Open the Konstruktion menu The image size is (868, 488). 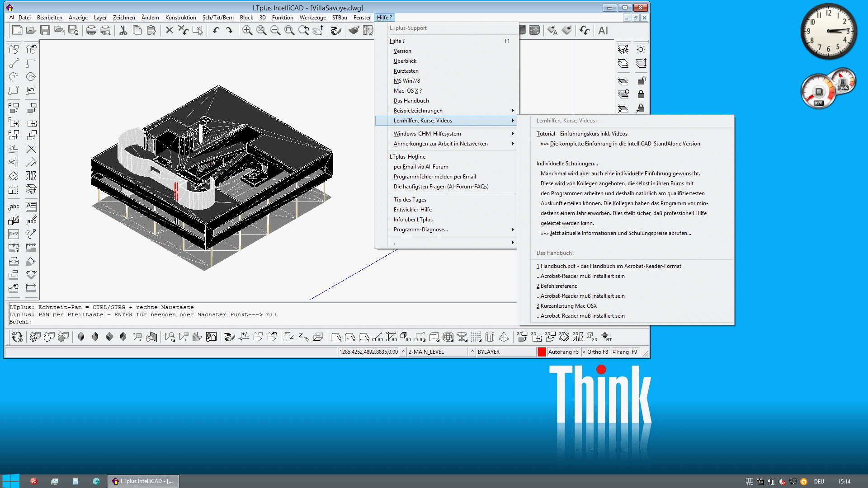pyautogui.click(x=180, y=18)
